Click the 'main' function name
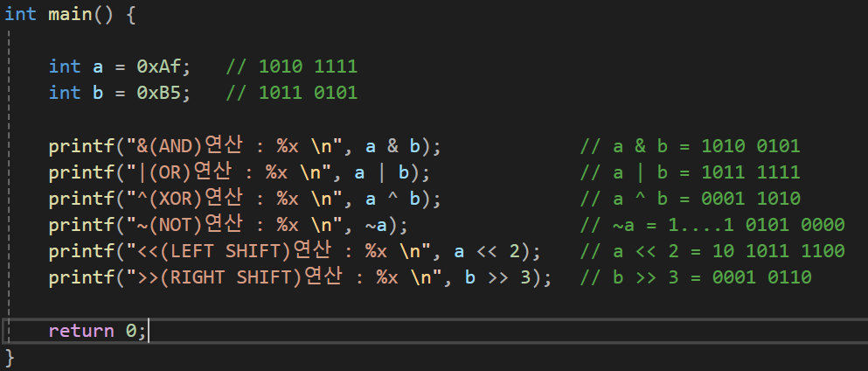868x371 pixels. coord(70,14)
